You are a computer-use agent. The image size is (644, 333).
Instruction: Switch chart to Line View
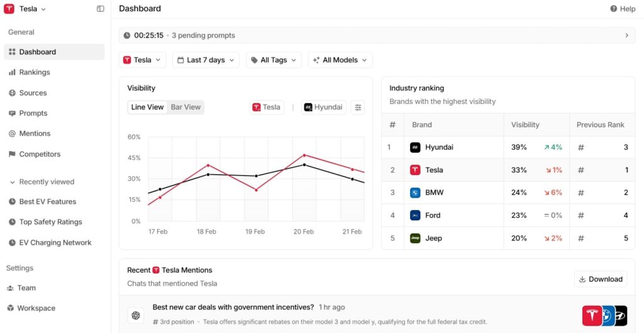tap(147, 107)
